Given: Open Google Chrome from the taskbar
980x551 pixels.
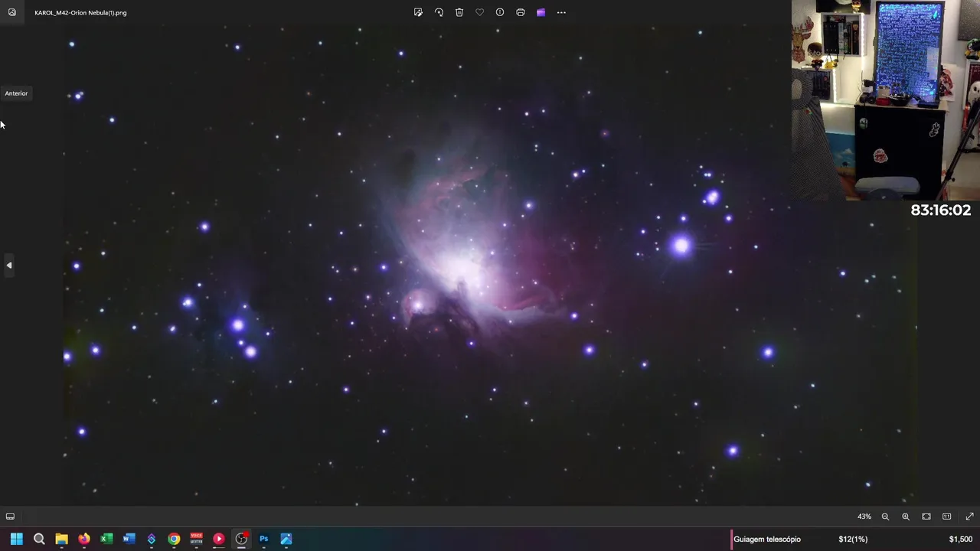Looking at the screenshot, I should 174,539.
